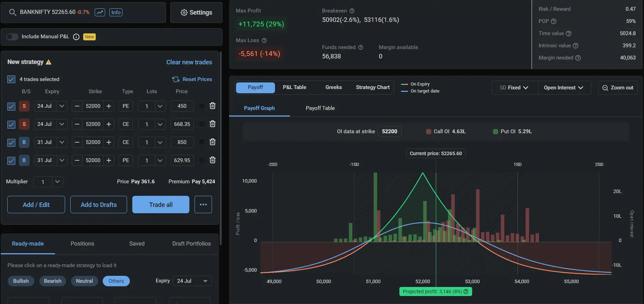Image resolution: width=644 pixels, height=304 pixels.
Task: Increase strike of the 31 Jul CE trade
Action: pos(109,142)
